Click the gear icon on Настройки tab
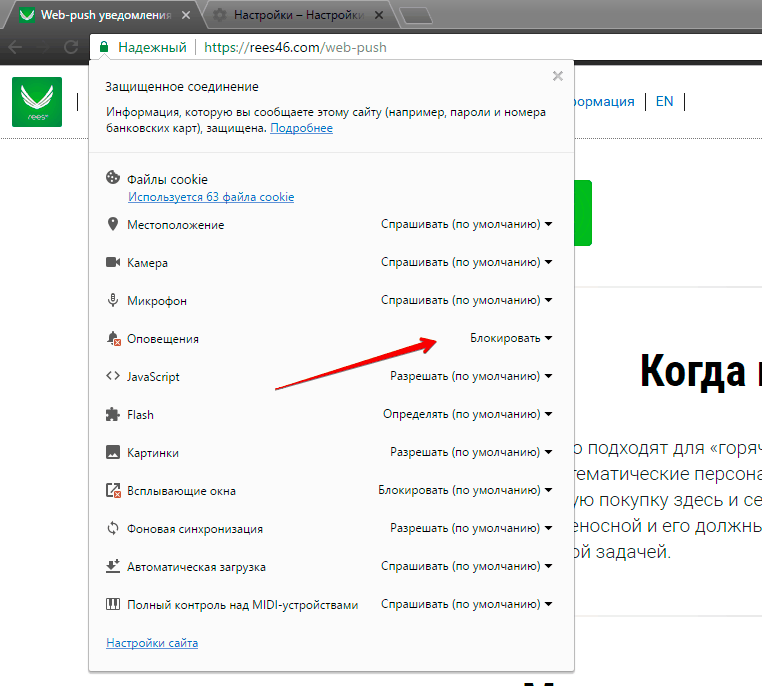The width and height of the screenshot is (762, 686). pyautogui.click(x=220, y=15)
